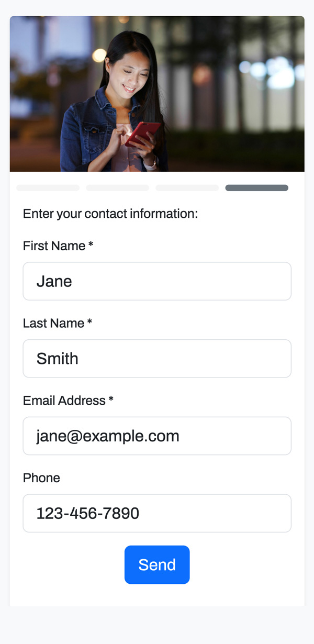Click the Last Name label text
Screen dimensions: 314x644
[53, 324]
